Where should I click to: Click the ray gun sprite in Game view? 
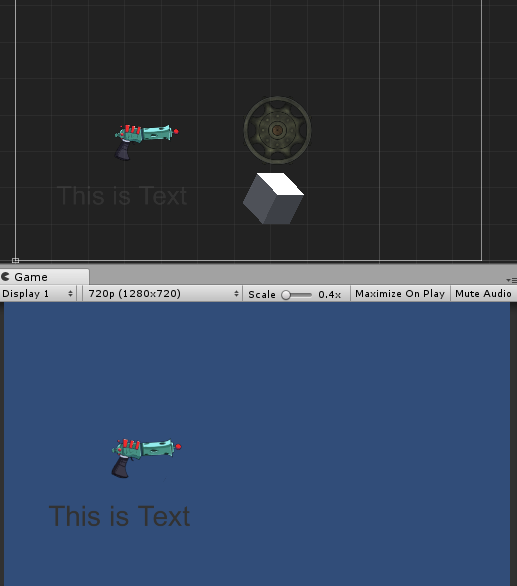146,458
